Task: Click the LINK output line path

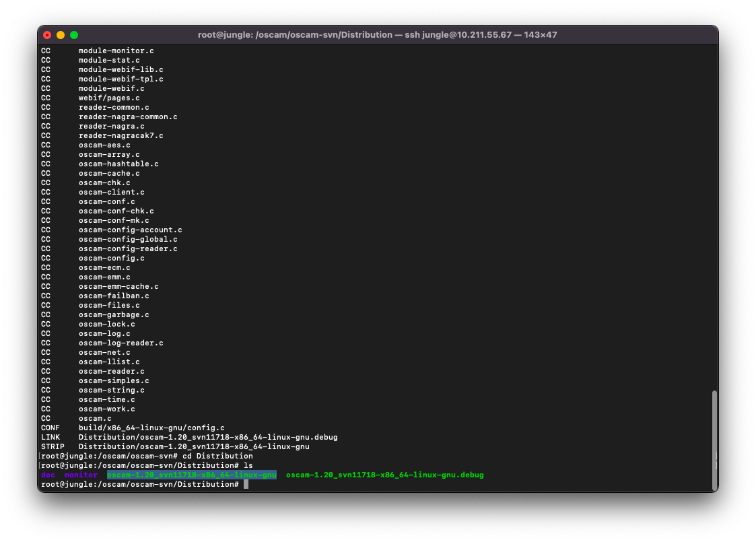Action: [208, 437]
